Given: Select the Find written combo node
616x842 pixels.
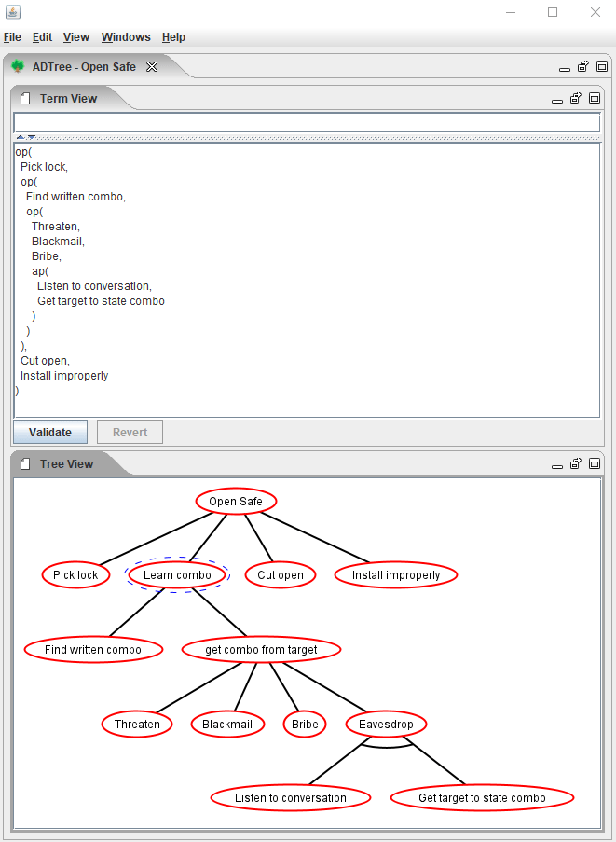Looking at the screenshot, I should tap(93, 650).
